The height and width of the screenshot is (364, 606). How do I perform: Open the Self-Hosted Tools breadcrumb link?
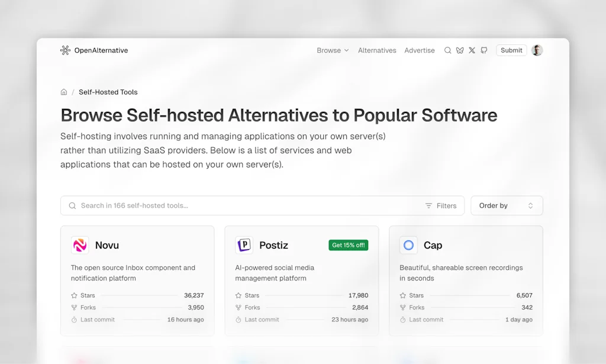click(x=108, y=92)
